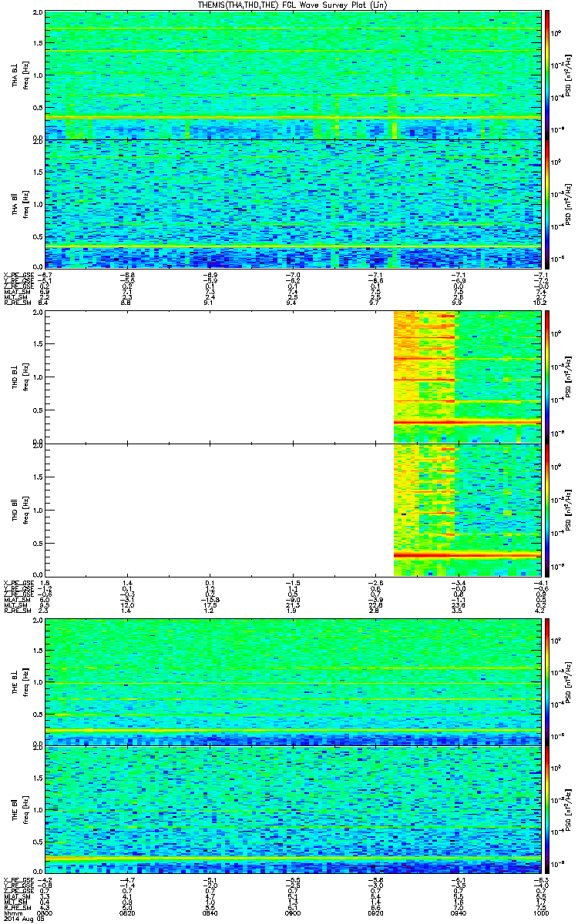Viewport: 578px width, 924px height.
Task: Click the colored data in the THD B⊥ spectrogram
Action: pyautogui.click(x=467, y=376)
